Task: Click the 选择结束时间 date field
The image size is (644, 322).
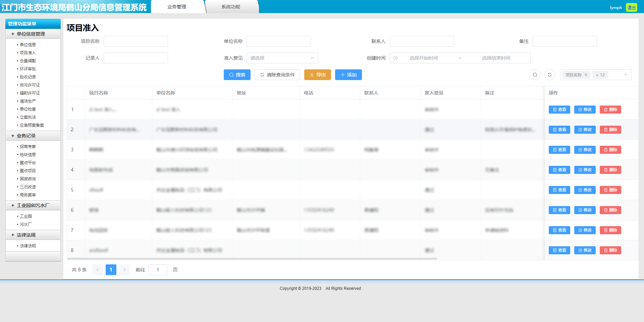Action: click(x=496, y=58)
